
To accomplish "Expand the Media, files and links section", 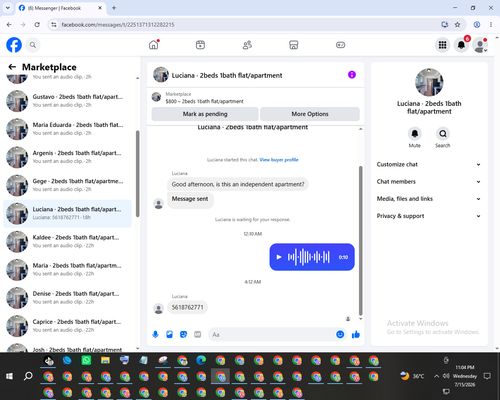I will tap(429, 199).
